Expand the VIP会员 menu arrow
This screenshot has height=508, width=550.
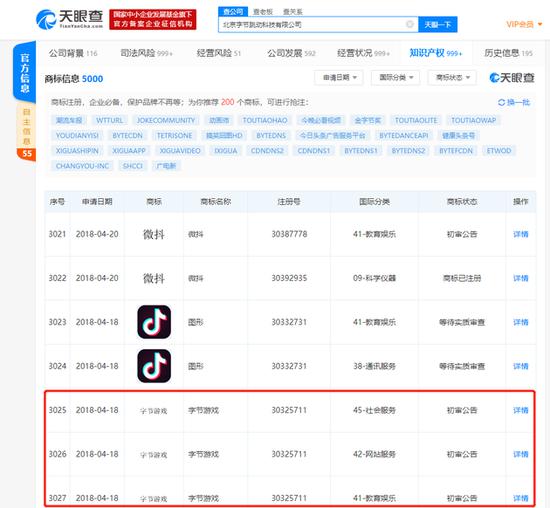[540, 24]
